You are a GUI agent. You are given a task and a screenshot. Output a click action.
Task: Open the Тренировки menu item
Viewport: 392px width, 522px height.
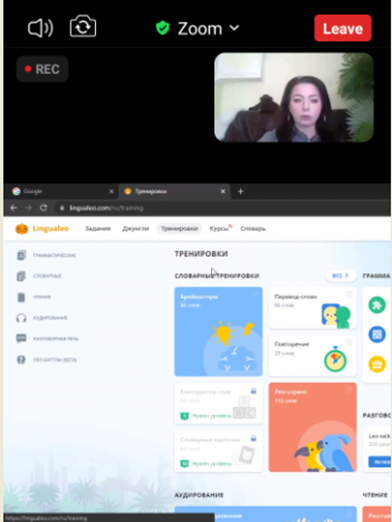179,229
